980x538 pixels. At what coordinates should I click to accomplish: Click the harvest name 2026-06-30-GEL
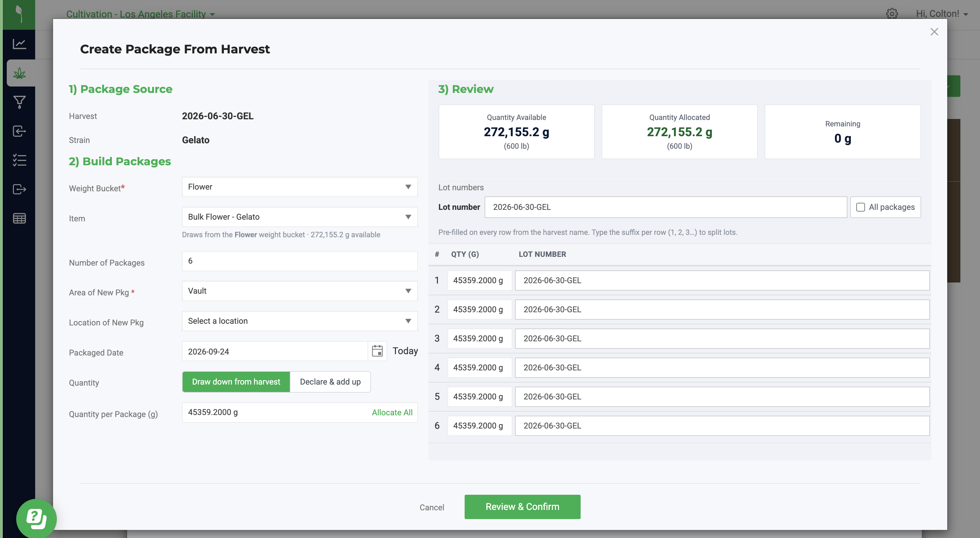tap(217, 116)
